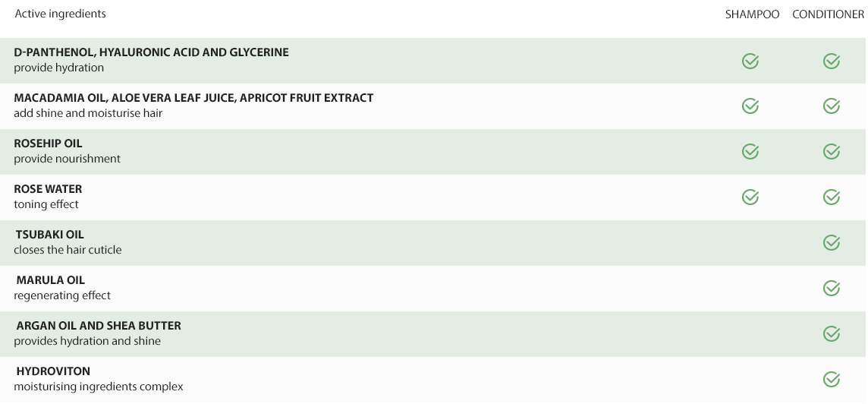Click the Conditioner checkmark for Hydroviton
This screenshot has height=404, width=868.
tap(832, 379)
